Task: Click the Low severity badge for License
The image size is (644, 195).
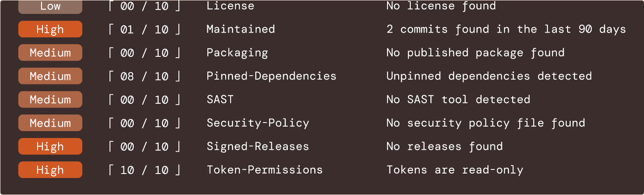Action: [x=50, y=7]
